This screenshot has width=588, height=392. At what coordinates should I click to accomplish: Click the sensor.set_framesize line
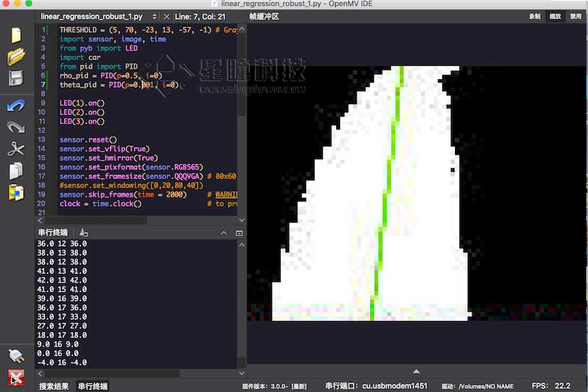[148, 176]
